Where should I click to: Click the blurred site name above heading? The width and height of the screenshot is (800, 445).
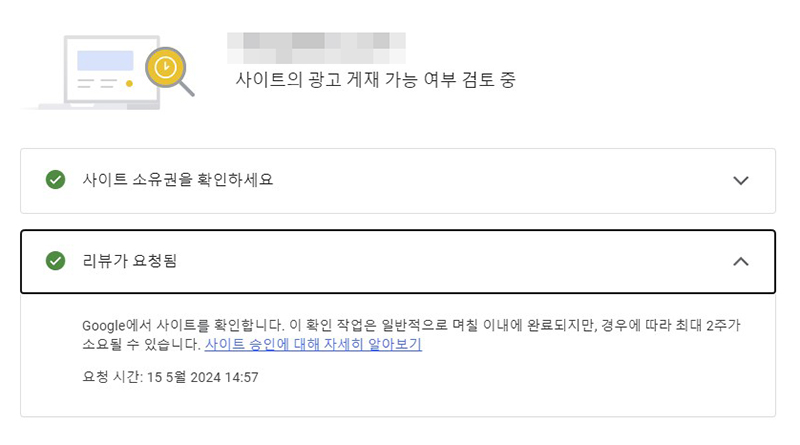tap(316, 48)
